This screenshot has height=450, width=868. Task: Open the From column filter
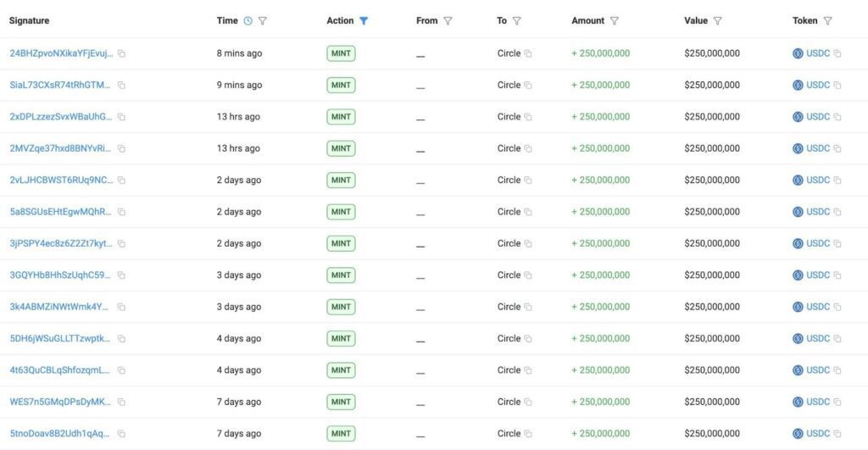pos(448,20)
